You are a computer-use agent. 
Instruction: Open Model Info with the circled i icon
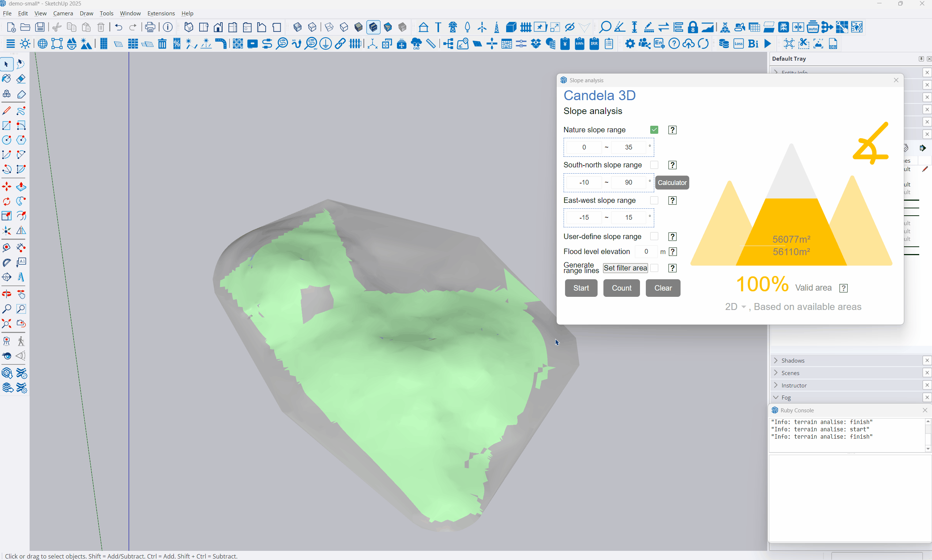click(168, 27)
